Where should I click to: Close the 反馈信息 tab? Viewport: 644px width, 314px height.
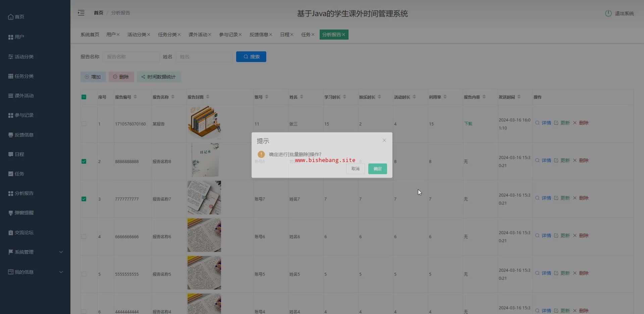(x=271, y=35)
